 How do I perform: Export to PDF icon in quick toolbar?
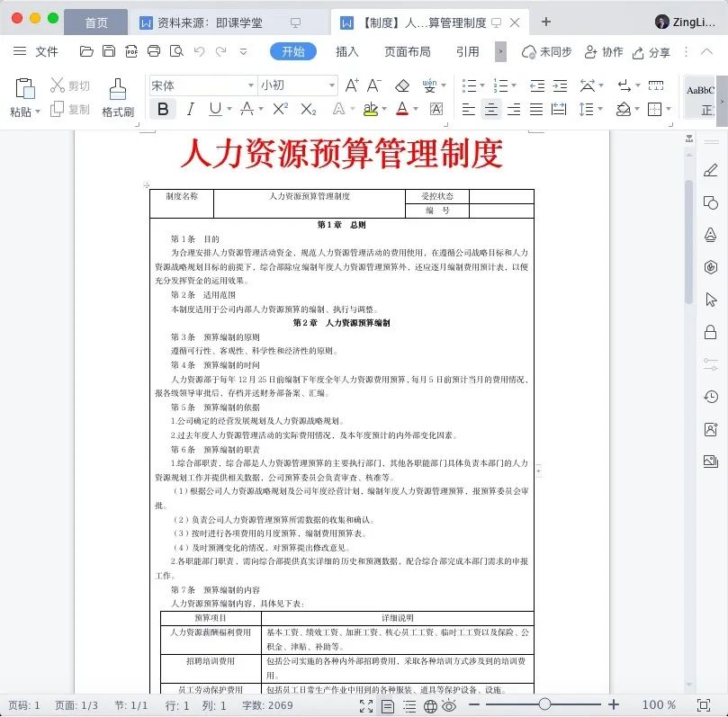click(x=131, y=51)
